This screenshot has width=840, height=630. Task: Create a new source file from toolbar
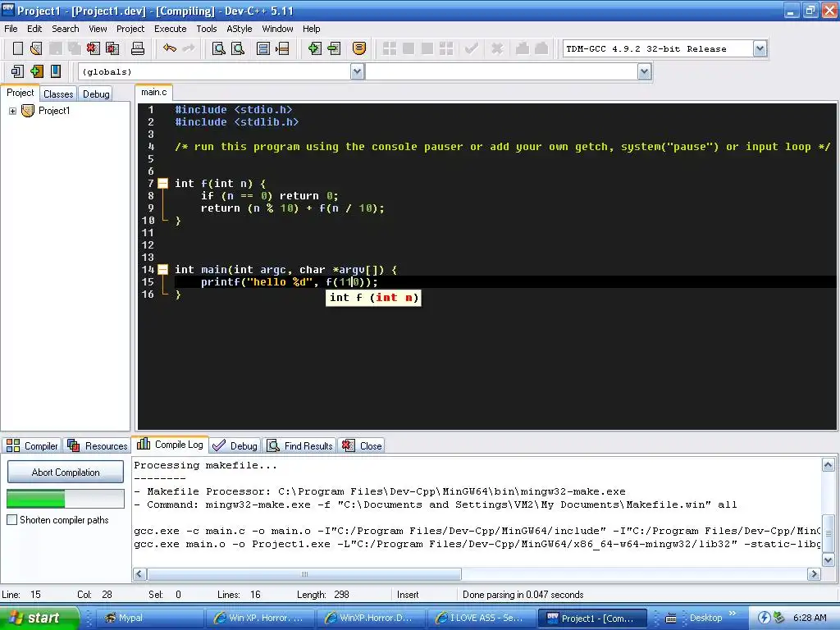(18, 48)
